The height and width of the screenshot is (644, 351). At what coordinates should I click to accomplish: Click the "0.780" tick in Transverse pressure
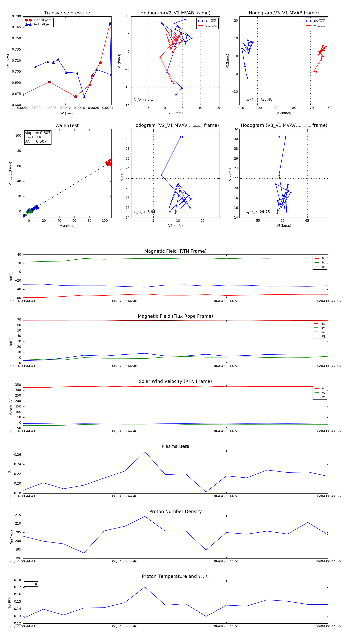click(x=17, y=17)
